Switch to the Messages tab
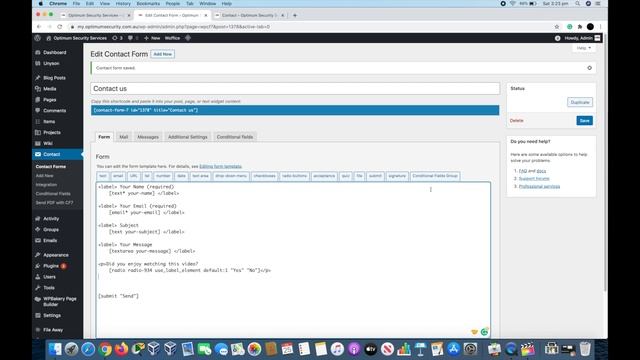Screen dimensions: 640x360 (148, 137)
